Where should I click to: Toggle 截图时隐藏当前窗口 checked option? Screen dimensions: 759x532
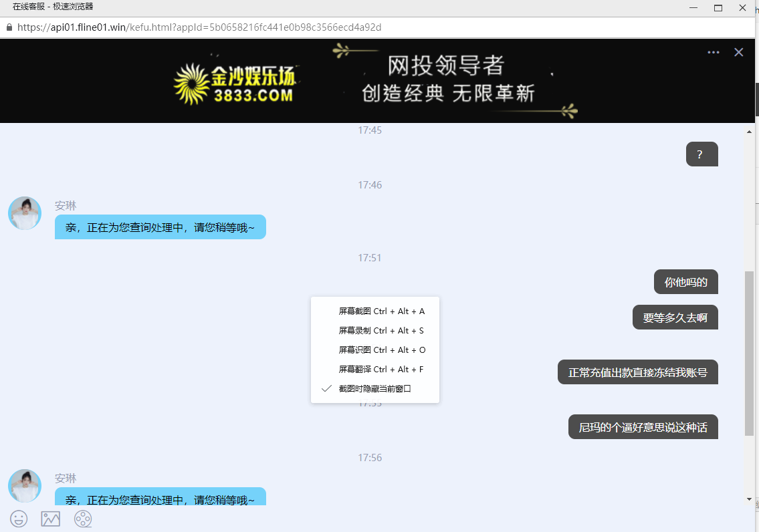tap(374, 388)
